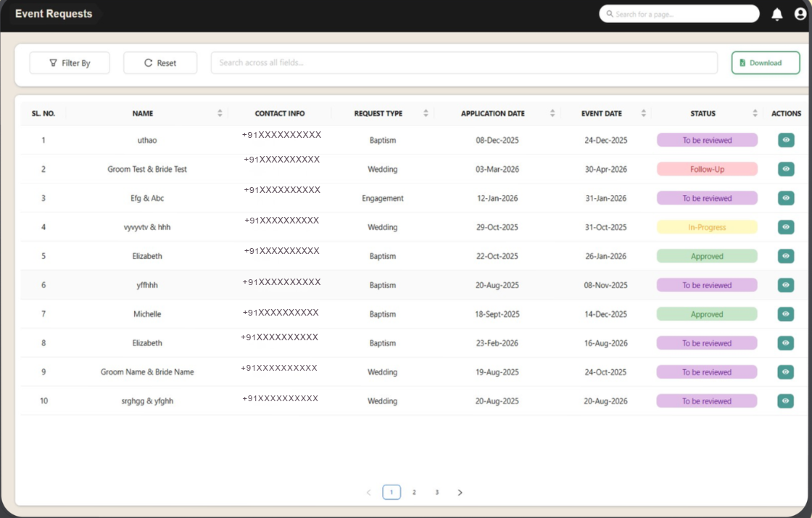This screenshot has height=518, width=812.
Task: Open the view icon for Michelle's request
Action: pyautogui.click(x=786, y=314)
